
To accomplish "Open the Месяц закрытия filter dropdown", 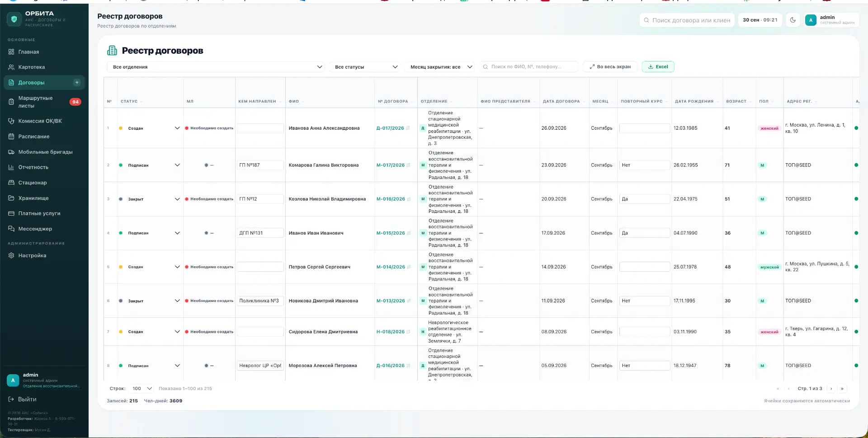I will pos(440,67).
